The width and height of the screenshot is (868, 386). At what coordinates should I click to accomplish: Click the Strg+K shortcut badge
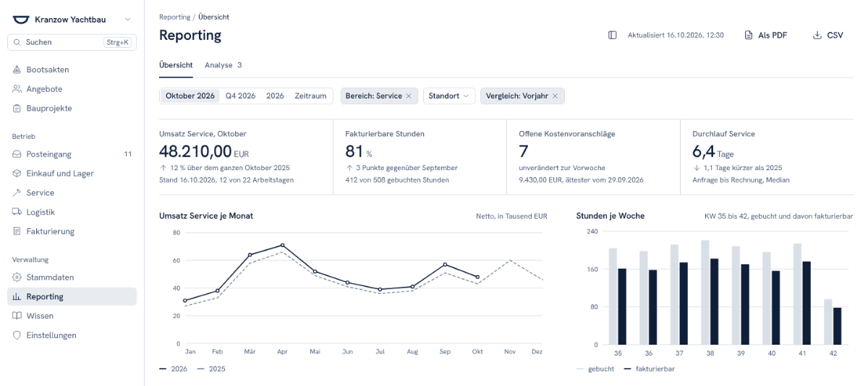coord(117,43)
